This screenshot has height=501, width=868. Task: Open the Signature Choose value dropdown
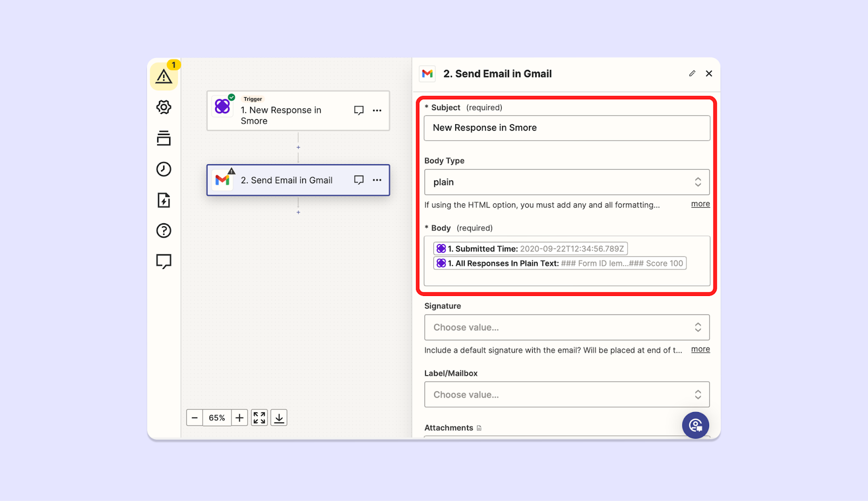pyautogui.click(x=567, y=327)
